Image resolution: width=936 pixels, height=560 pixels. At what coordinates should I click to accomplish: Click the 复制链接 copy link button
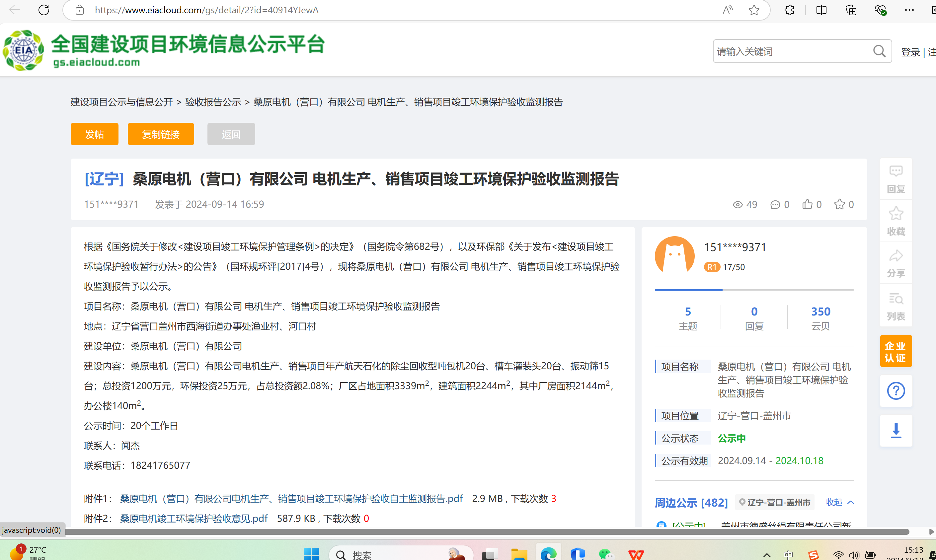pos(161,134)
